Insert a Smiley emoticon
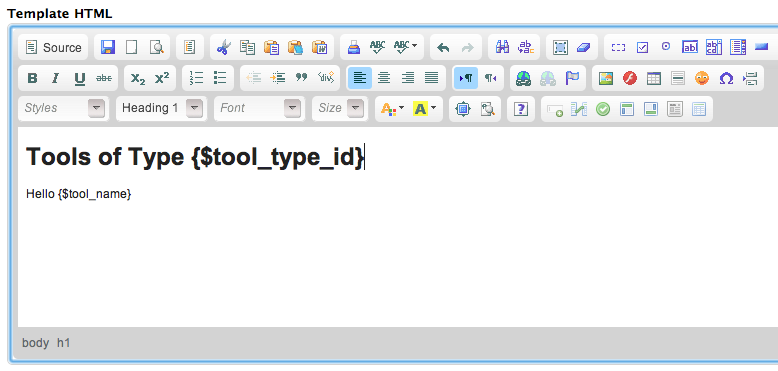 [702, 78]
